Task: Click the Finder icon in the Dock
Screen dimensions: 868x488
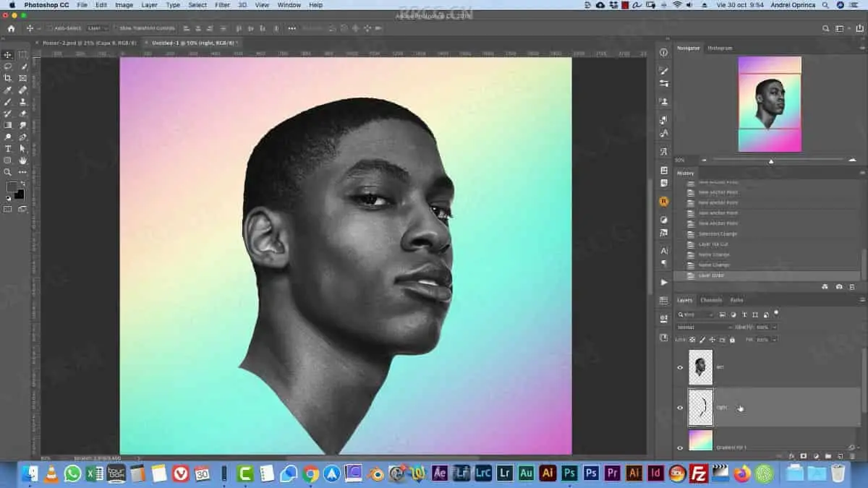Action: click(x=30, y=474)
